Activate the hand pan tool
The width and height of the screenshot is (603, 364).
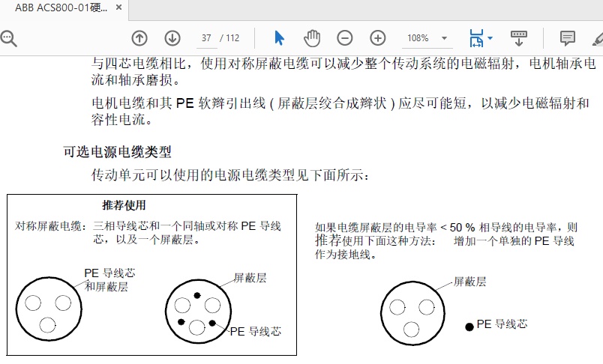(x=312, y=38)
